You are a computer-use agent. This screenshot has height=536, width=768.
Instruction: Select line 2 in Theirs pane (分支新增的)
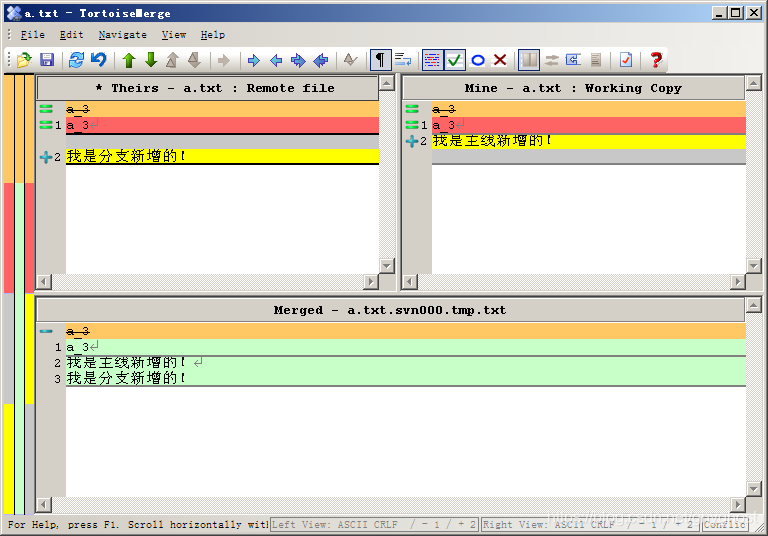pyautogui.click(x=222, y=156)
